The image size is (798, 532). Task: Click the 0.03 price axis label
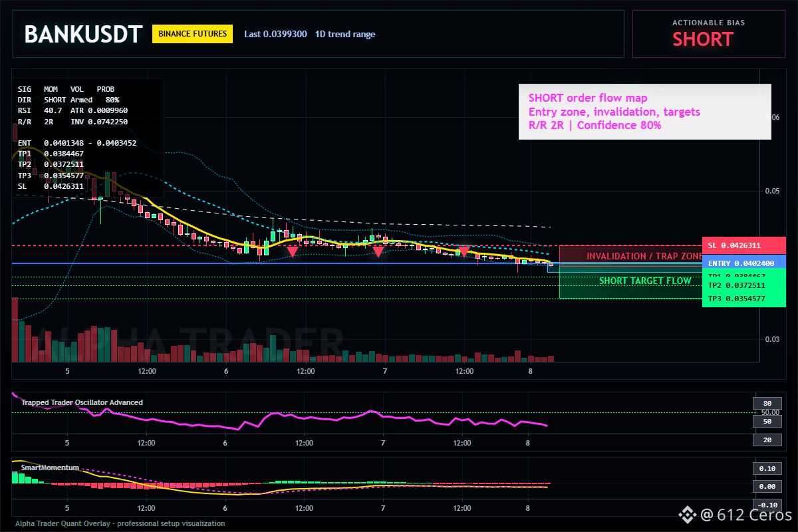(771, 339)
